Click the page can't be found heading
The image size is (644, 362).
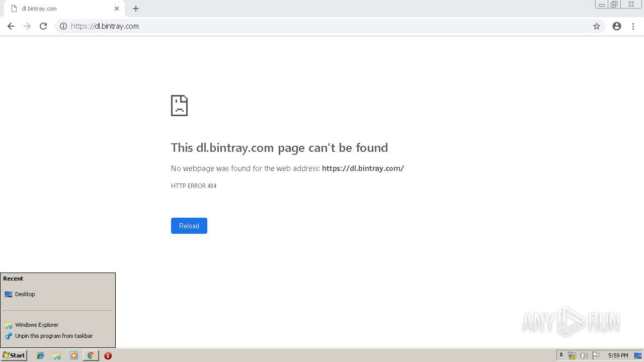[279, 147]
